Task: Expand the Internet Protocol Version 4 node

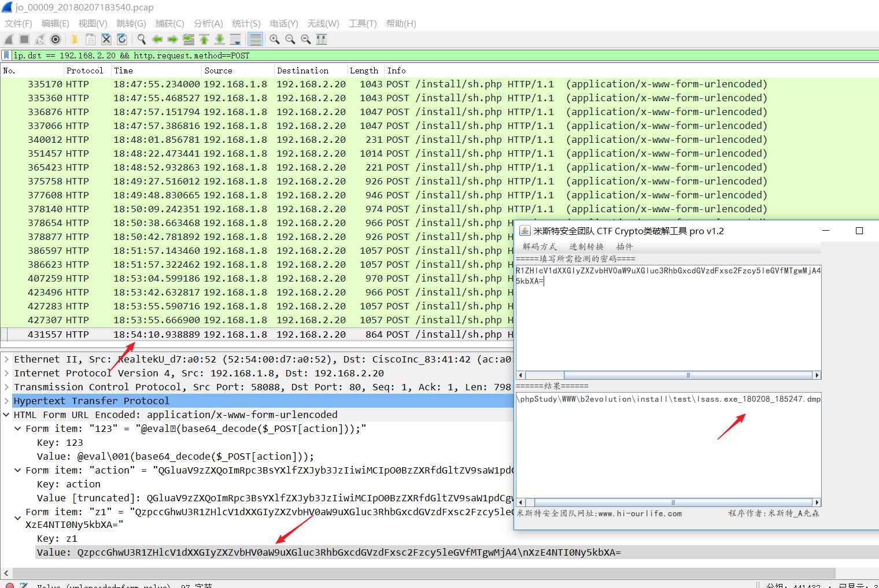Action: click(6, 373)
